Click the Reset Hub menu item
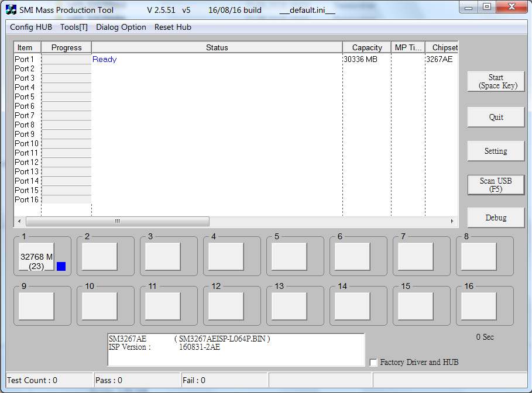532x393 pixels. pos(173,27)
